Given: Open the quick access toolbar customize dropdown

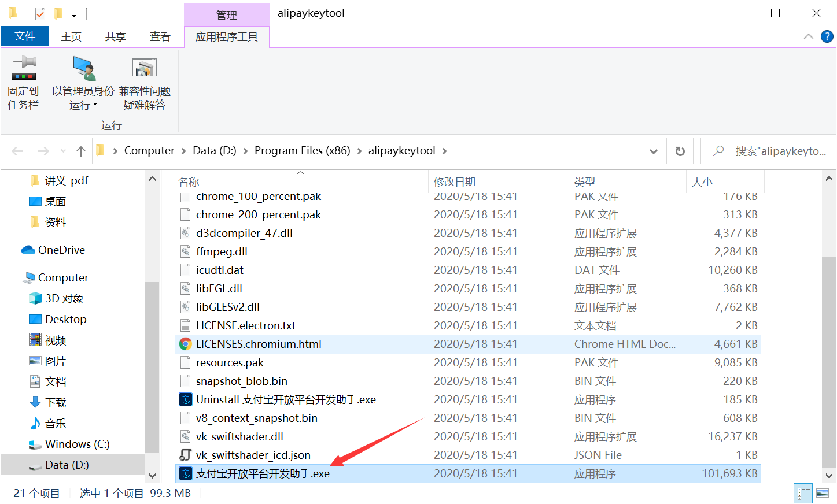Looking at the screenshot, I should click(74, 14).
